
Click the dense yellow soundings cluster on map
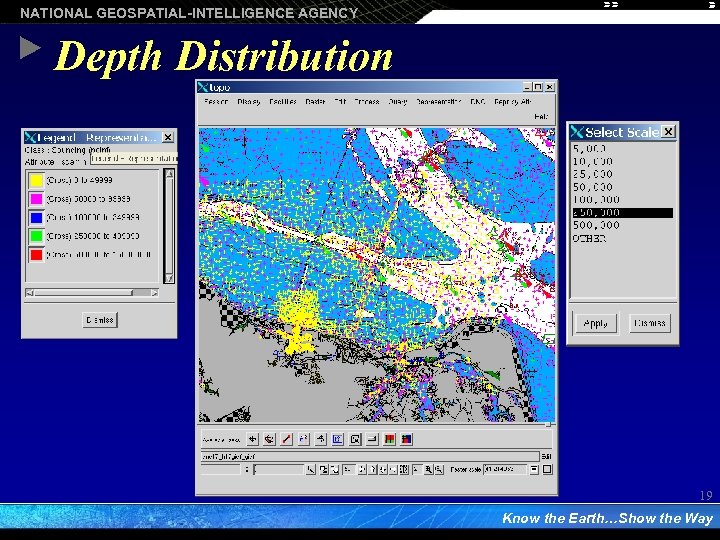tap(298, 321)
